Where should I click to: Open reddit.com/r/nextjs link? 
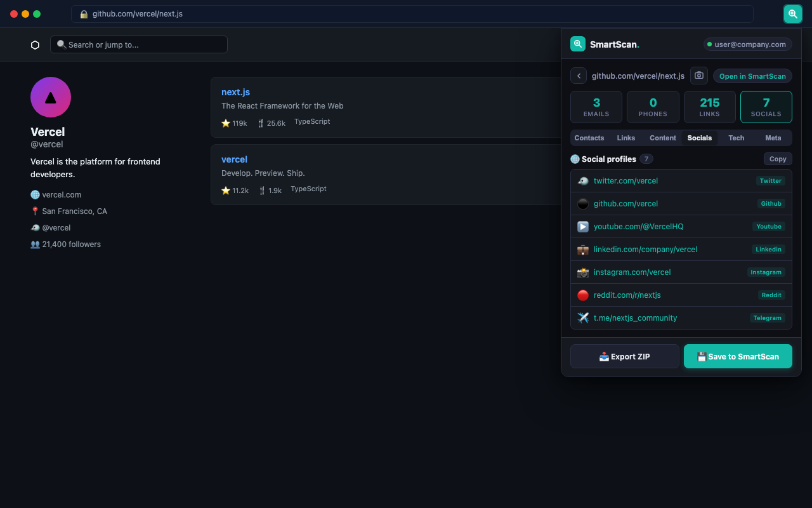click(x=627, y=295)
